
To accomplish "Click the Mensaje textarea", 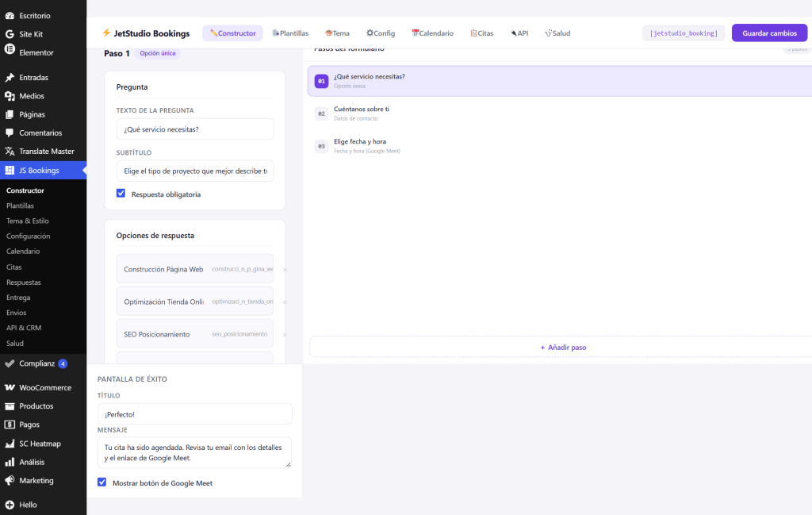I will click(x=195, y=452).
